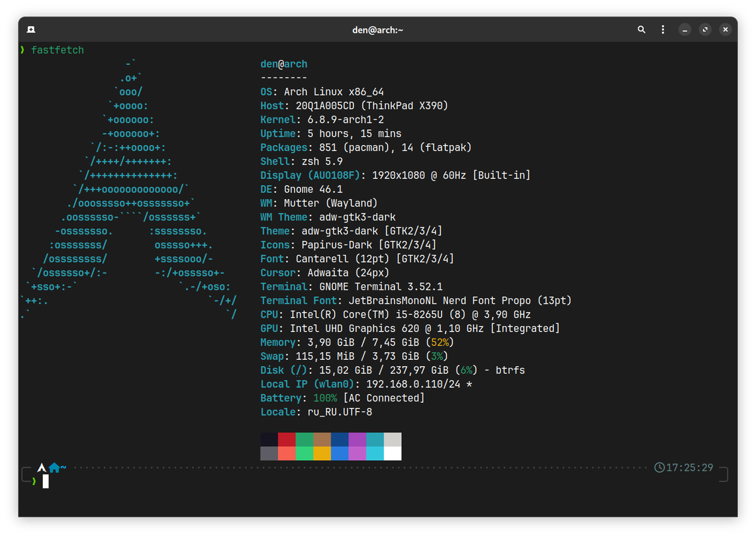Click the OS line Arch Linux x86_64
Viewport: 756px width, 537px height.
[x=322, y=92]
